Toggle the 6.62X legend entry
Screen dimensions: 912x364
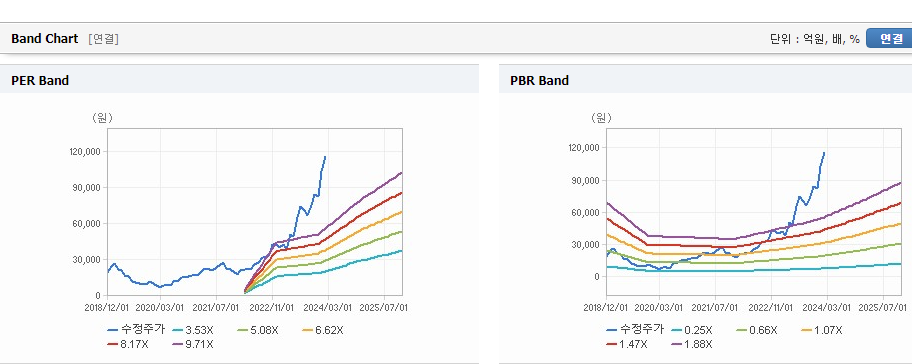tap(323, 330)
